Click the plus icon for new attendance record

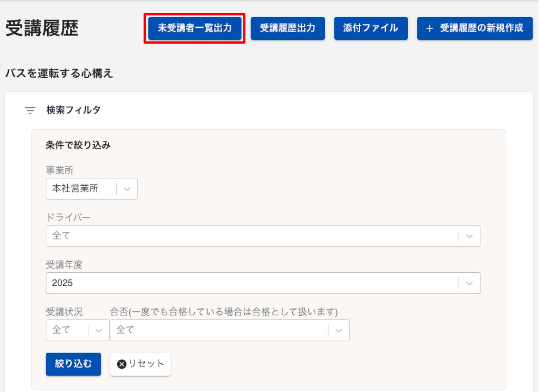click(429, 28)
